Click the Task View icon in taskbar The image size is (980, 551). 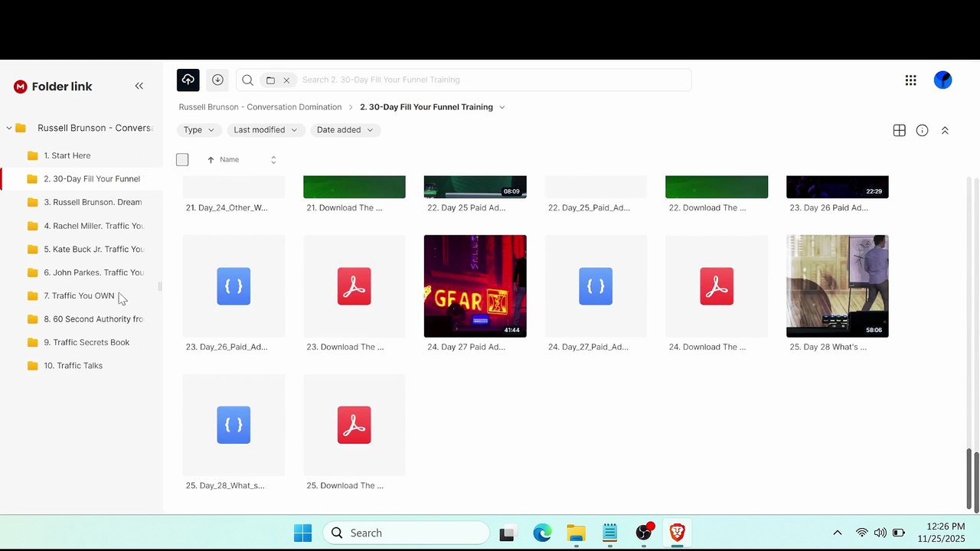pyautogui.click(x=506, y=533)
